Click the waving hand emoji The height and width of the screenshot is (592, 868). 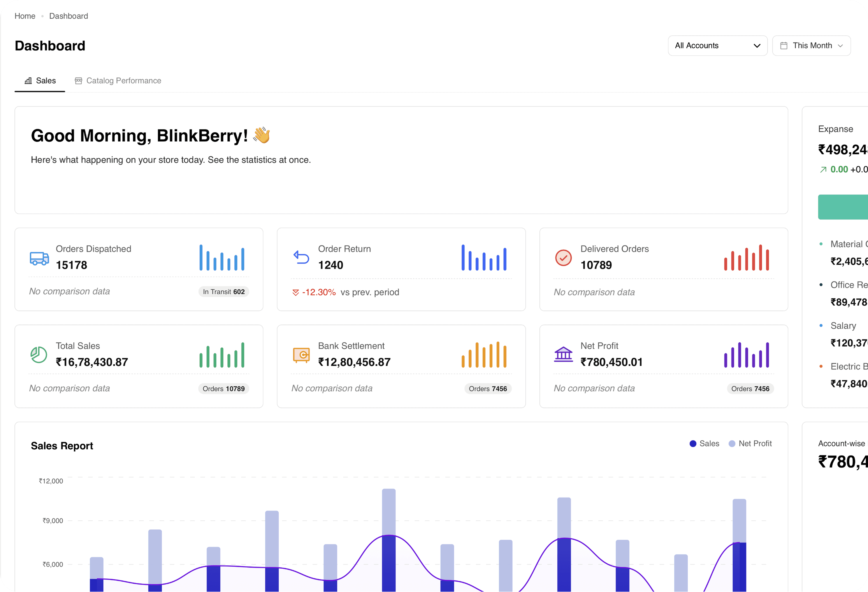click(262, 135)
